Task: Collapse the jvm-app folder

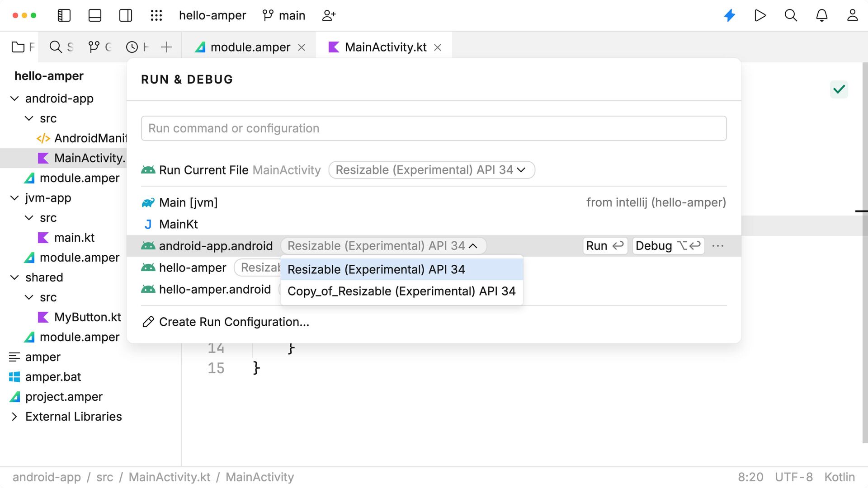Action: (14, 198)
